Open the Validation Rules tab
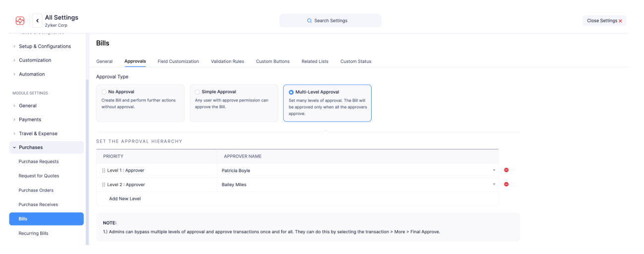Image resolution: width=644 pixels, height=254 pixels. (227, 62)
